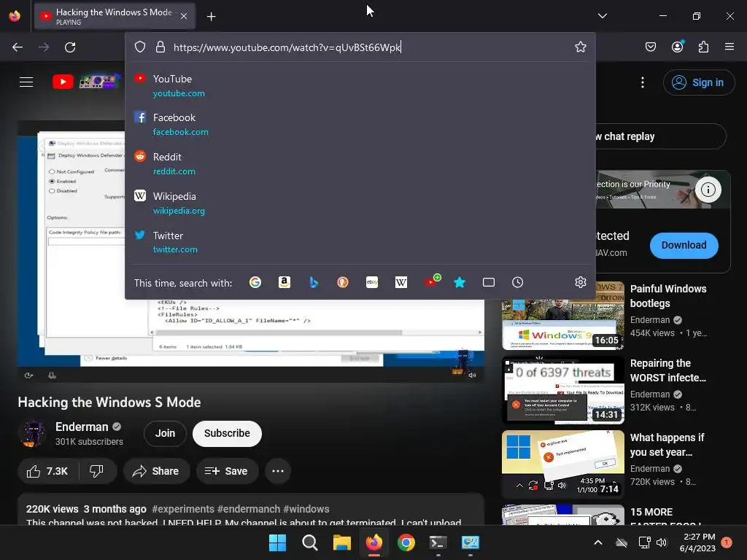Search bookmarks with star icon
This screenshot has height=560, width=747.
(460, 282)
